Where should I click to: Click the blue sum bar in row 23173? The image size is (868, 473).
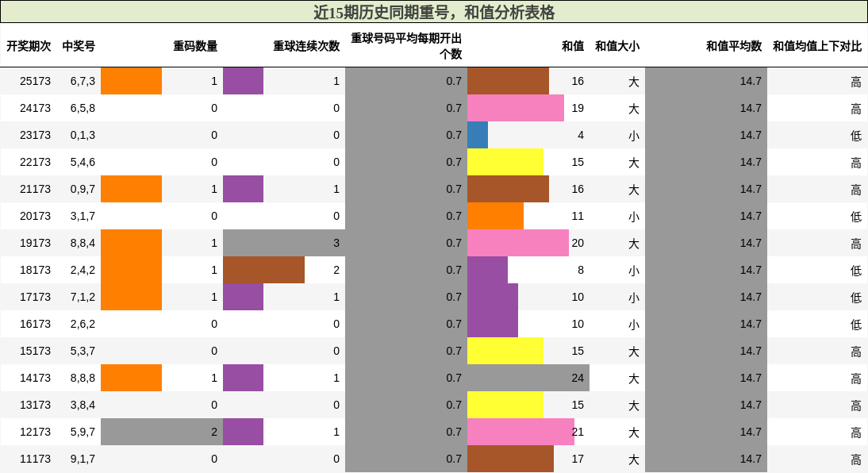(x=477, y=135)
